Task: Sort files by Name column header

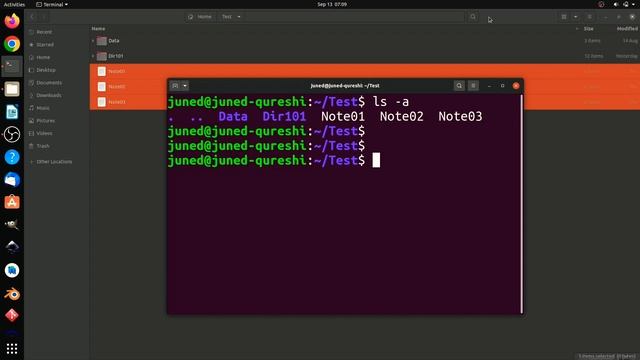Action: (x=98, y=29)
